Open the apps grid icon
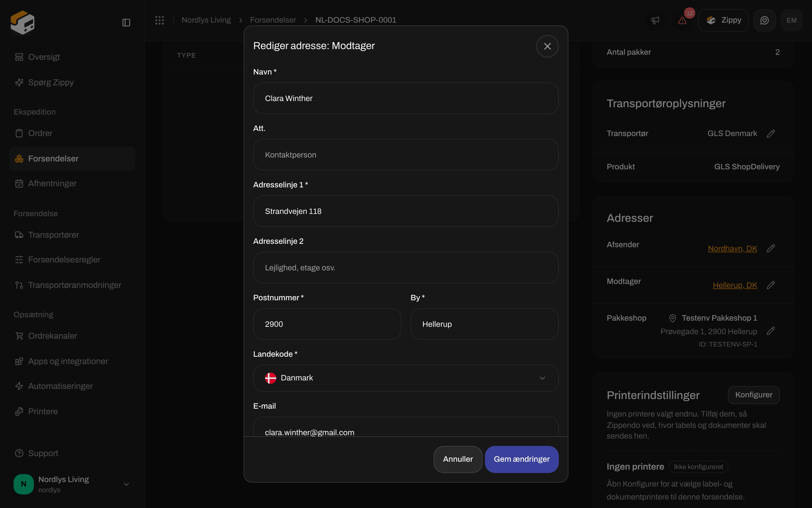The height and width of the screenshot is (508, 812). pyautogui.click(x=159, y=20)
